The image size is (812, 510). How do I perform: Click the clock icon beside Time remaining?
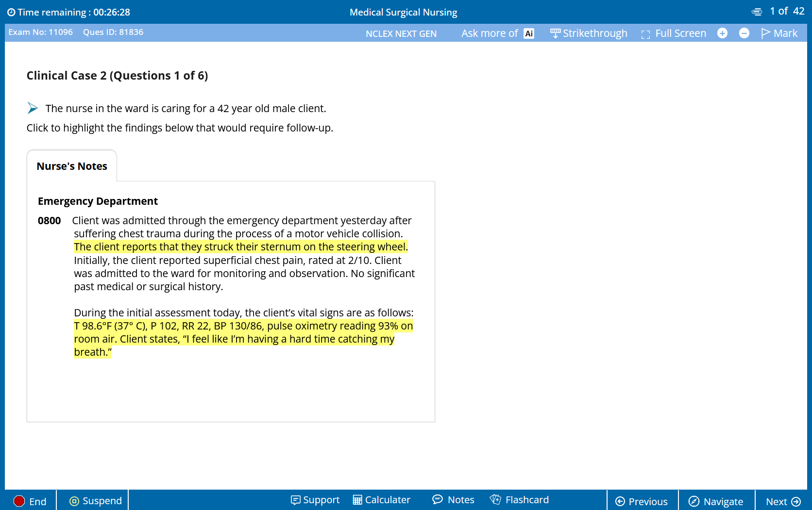pos(11,12)
